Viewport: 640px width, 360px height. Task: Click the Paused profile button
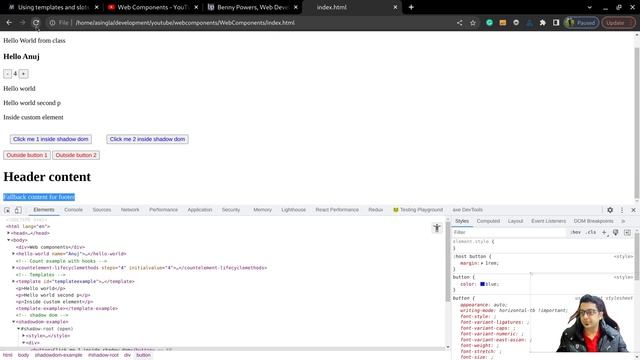click(x=582, y=23)
